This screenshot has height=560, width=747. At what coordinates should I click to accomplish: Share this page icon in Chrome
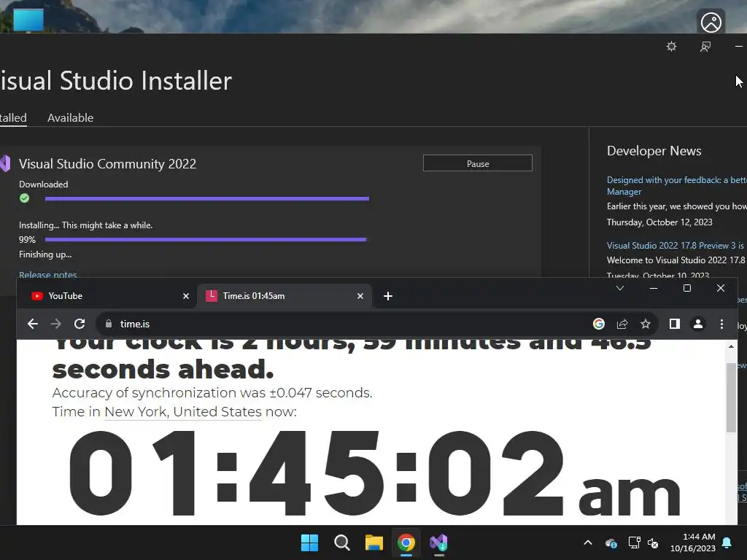[x=622, y=324]
